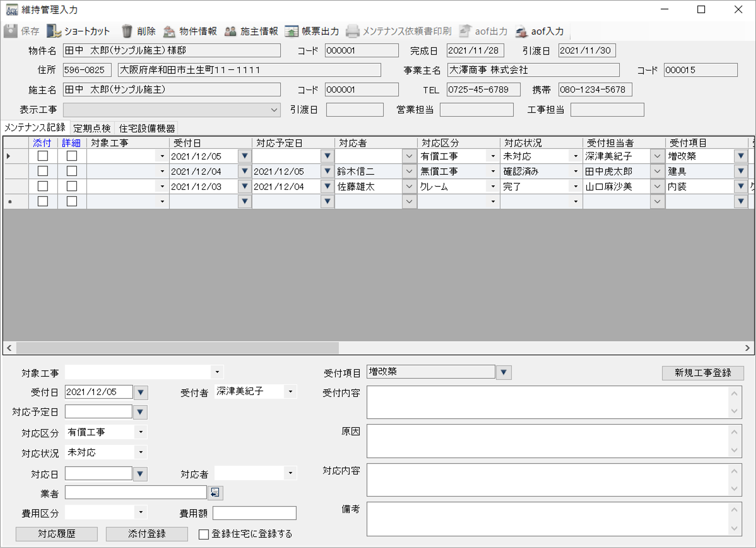
Task: Click the aof入力 toolbar icon
Action: coord(521,31)
